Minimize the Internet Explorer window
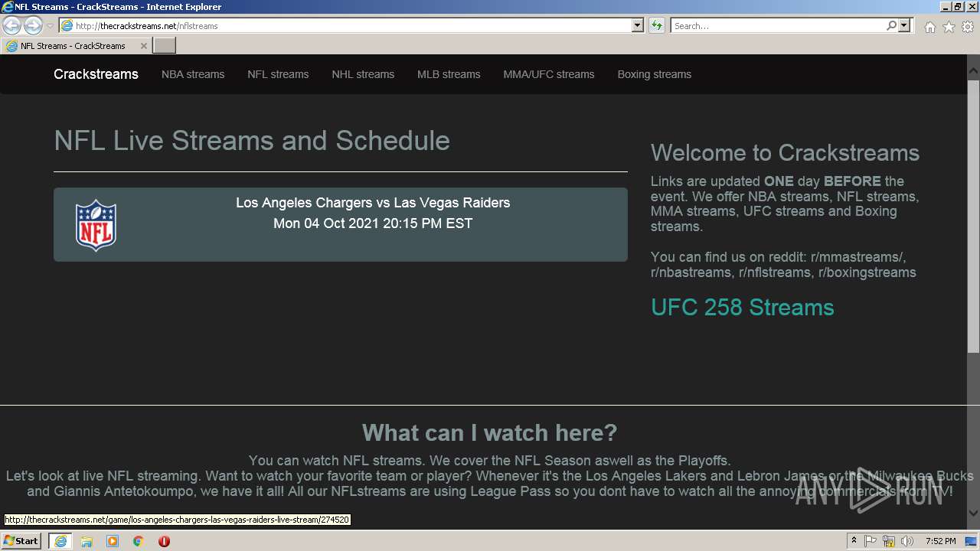Viewport: 980px width, 551px height. point(946,7)
